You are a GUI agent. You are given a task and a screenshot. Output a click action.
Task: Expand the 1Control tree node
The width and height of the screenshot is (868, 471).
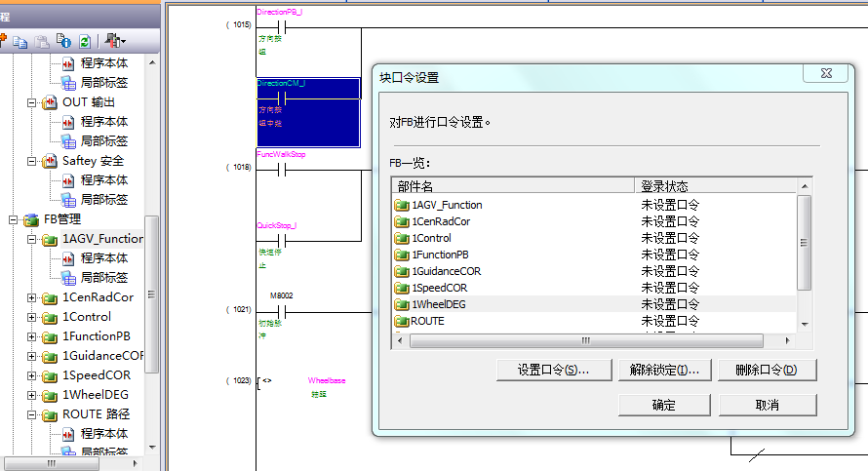(31, 317)
